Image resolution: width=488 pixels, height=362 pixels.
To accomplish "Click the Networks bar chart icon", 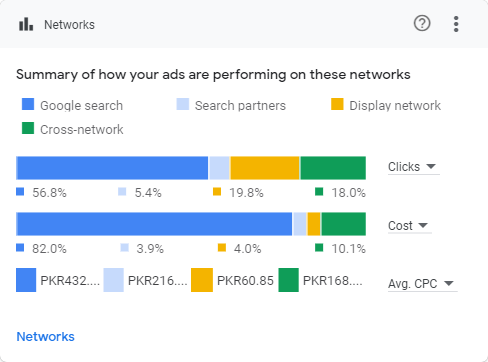I will (x=26, y=24).
